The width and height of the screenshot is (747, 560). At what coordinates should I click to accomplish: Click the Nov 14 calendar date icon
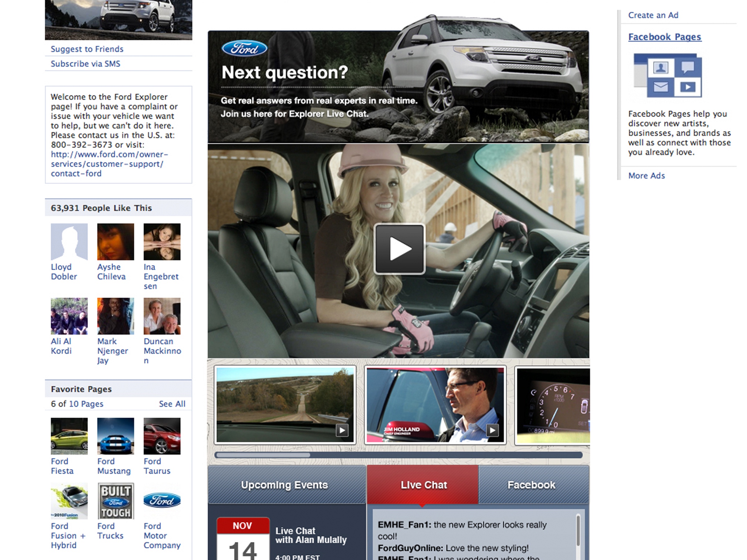click(243, 539)
